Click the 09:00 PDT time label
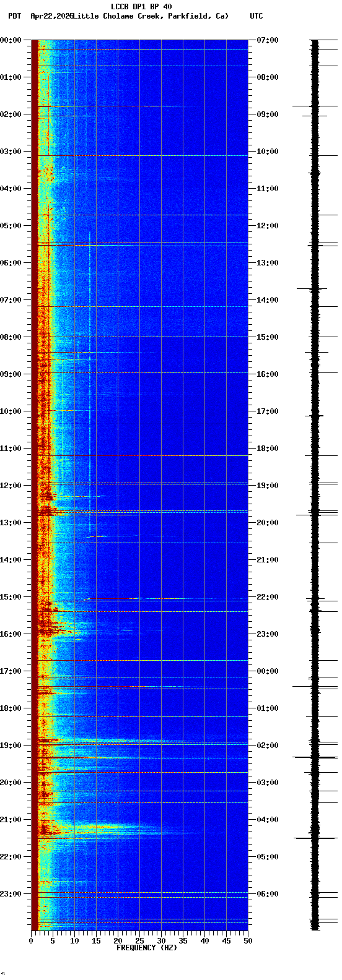Image resolution: width=342 pixels, height=980 pixels. [11, 374]
